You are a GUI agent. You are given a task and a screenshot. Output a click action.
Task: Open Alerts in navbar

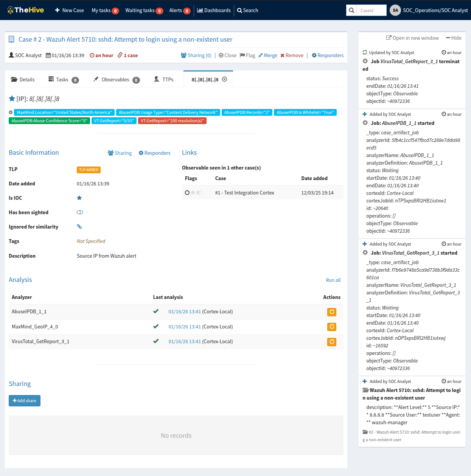[180, 10]
